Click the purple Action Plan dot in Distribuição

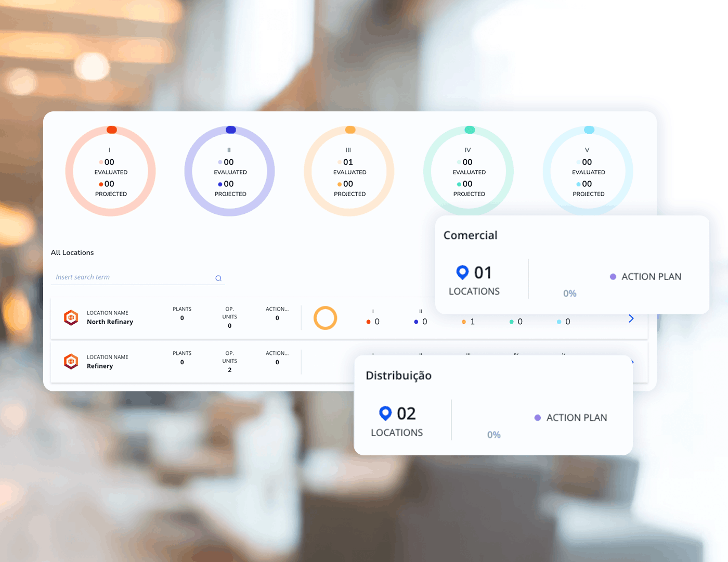(x=538, y=418)
